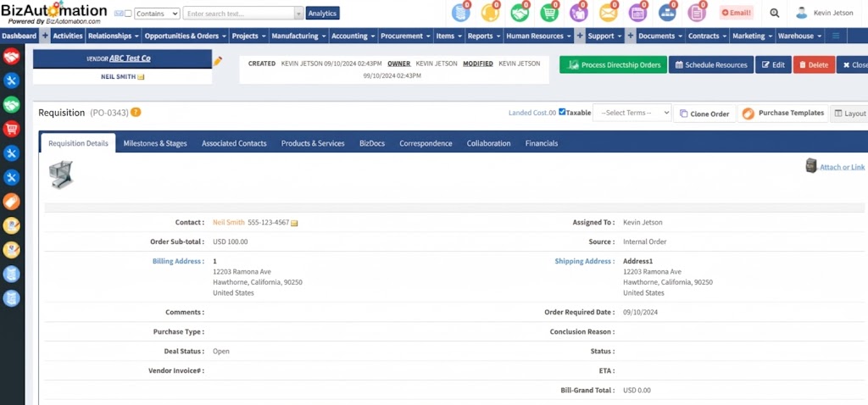Click the blue org-chart icon in top bar
Viewport: 868px width, 405px height.
click(x=667, y=12)
